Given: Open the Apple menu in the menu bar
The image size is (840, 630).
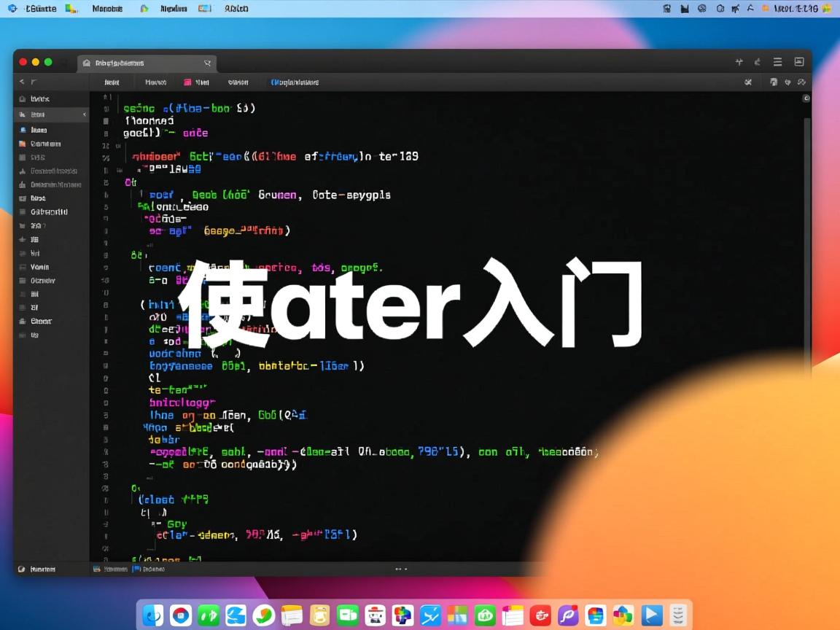Looking at the screenshot, I should [13, 8].
